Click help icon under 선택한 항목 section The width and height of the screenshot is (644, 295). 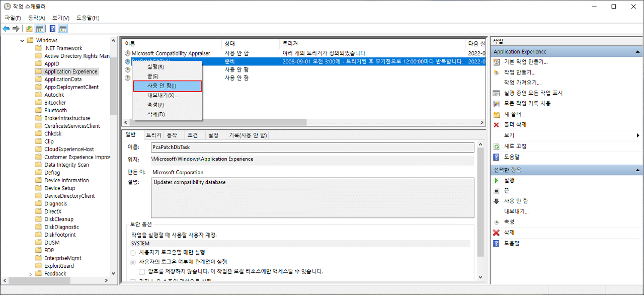[497, 243]
